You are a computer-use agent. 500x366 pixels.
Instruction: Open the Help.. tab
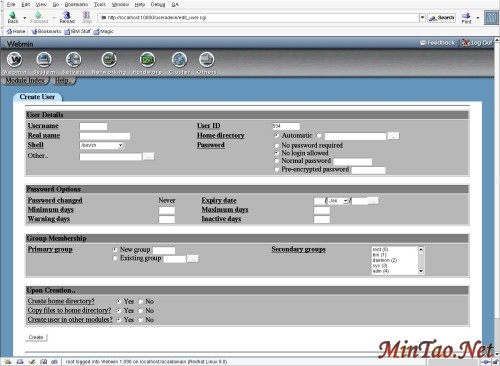tap(63, 80)
